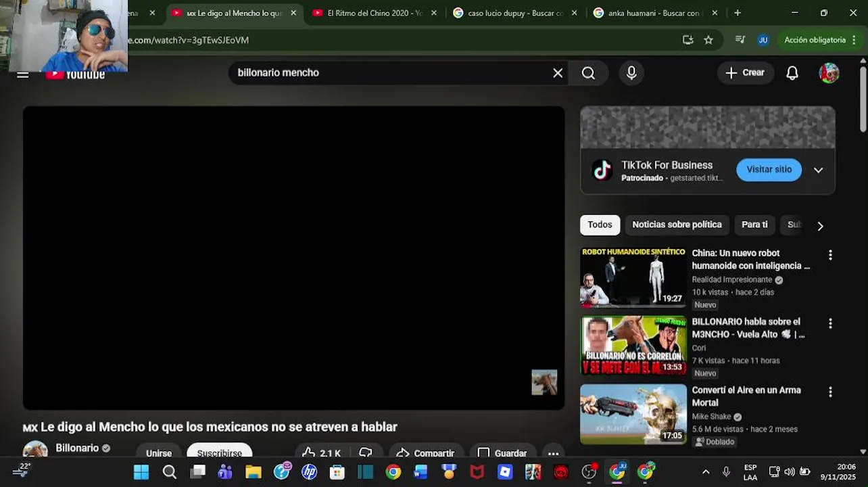Open options for China robot humanoide video
The height and width of the screenshot is (487, 868).
tap(830, 255)
